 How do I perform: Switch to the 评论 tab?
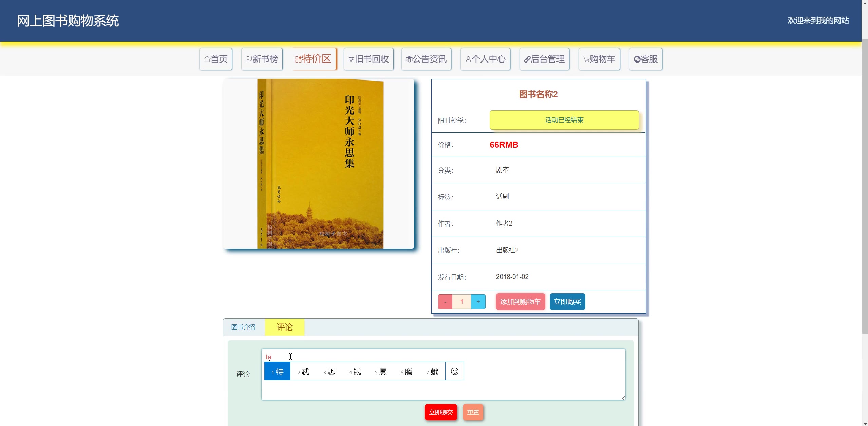click(284, 327)
